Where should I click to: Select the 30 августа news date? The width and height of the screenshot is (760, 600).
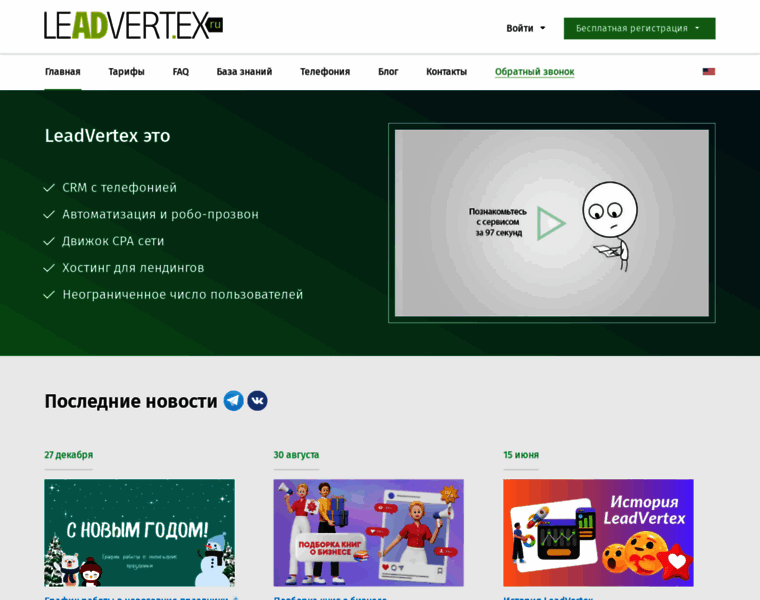296,455
